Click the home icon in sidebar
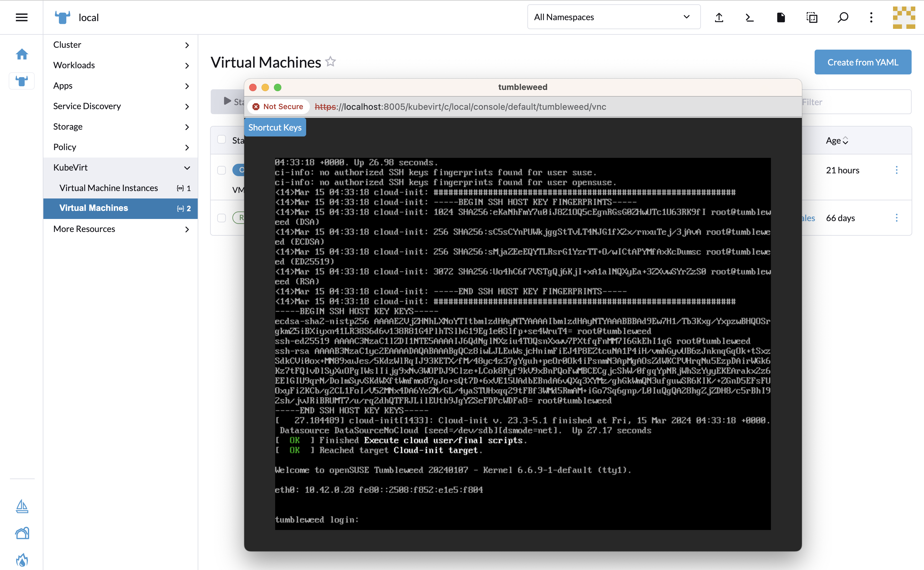Image resolution: width=924 pixels, height=570 pixels. click(x=22, y=54)
